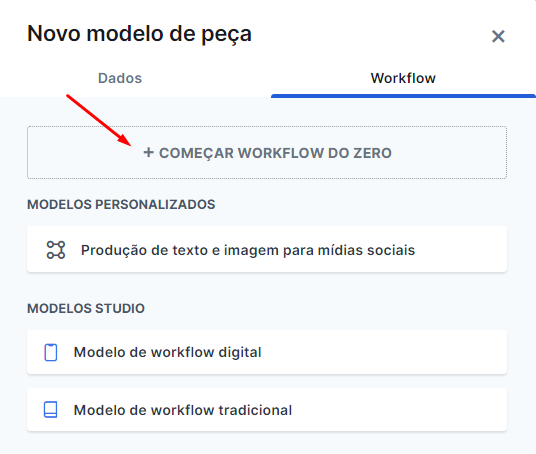
Task: Select Modelo de workflow tradicional
Action: pyautogui.click(x=267, y=410)
